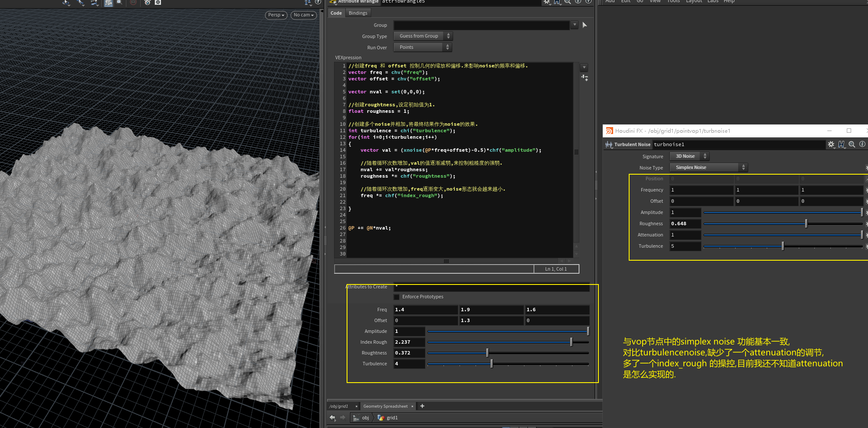Click the Index Rough slider handle

571,342
